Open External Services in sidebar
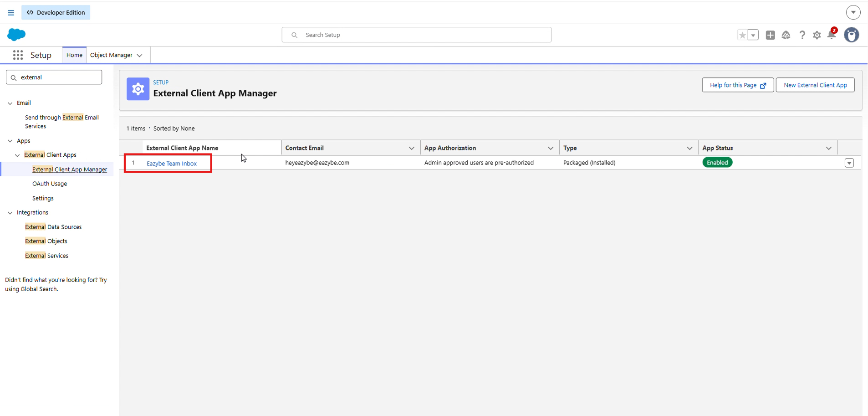The height and width of the screenshot is (416, 868). [x=46, y=256]
